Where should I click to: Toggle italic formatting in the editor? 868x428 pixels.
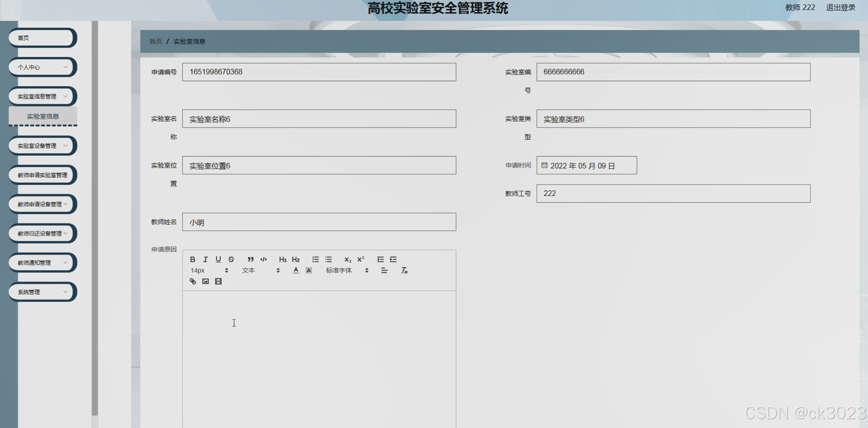point(205,259)
